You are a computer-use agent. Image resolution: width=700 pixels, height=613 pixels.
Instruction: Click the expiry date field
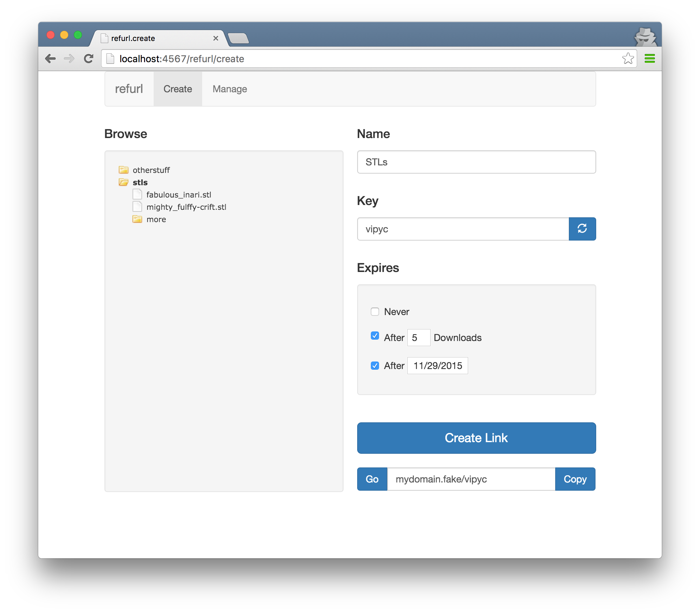point(437,366)
